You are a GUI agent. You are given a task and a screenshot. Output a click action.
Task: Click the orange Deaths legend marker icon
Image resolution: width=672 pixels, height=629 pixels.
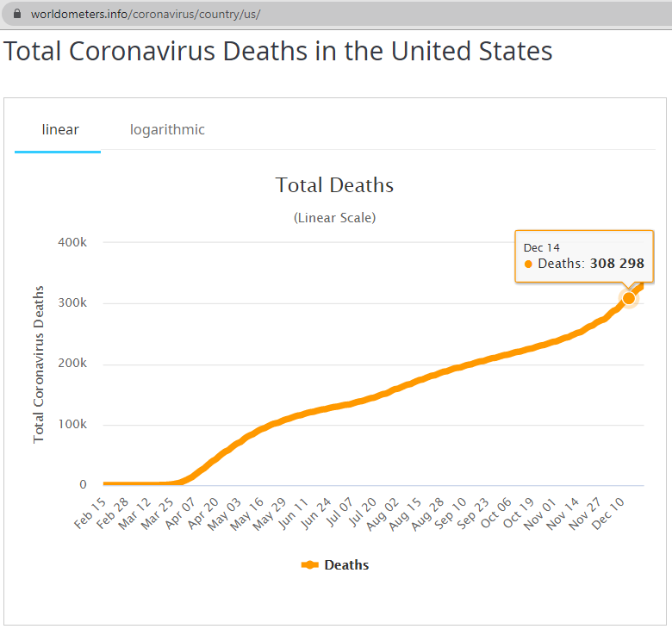[310, 565]
